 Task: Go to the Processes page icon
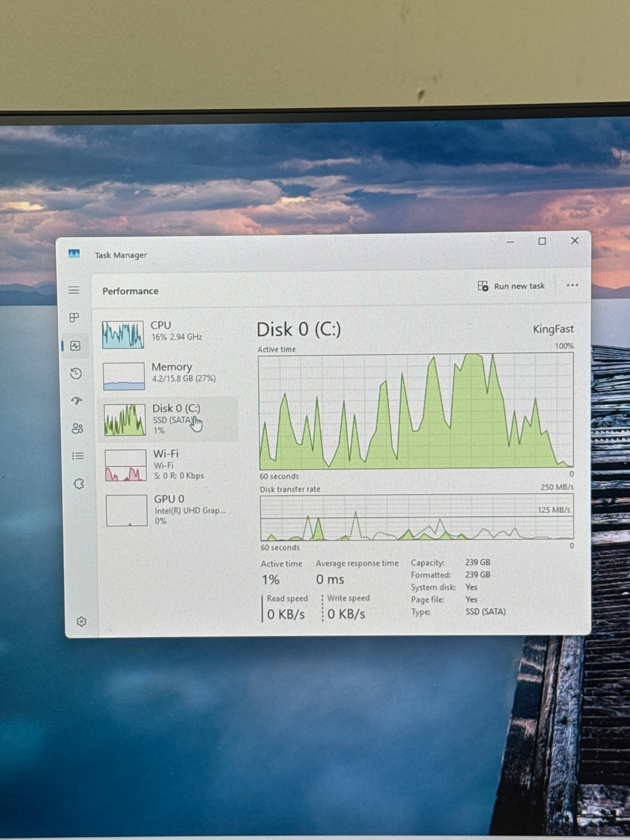[x=74, y=318]
